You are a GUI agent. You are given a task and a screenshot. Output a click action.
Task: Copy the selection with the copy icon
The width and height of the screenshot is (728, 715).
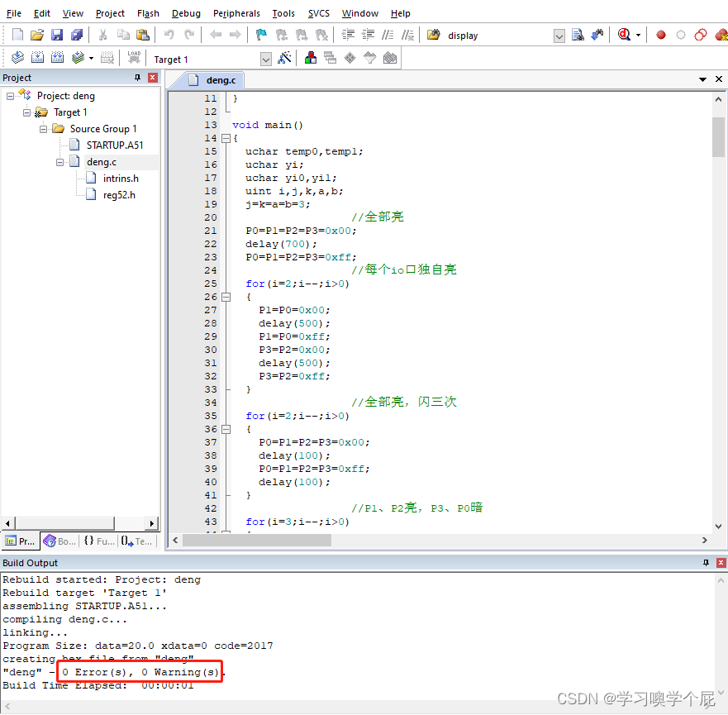pos(123,35)
